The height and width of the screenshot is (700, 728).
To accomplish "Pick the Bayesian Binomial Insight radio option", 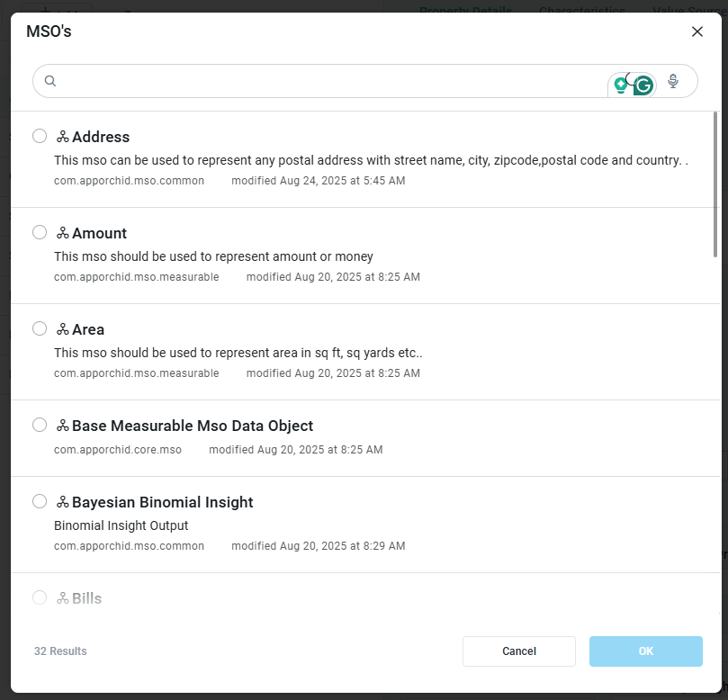I will pyautogui.click(x=40, y=501).
